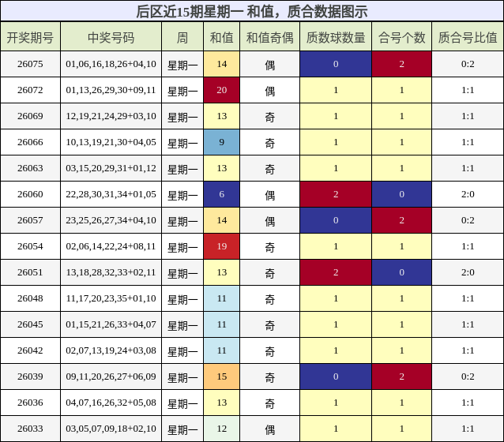Click winning numbers 13,18,28,32,33+02,11
504x442 pixels.
(111, 272)
